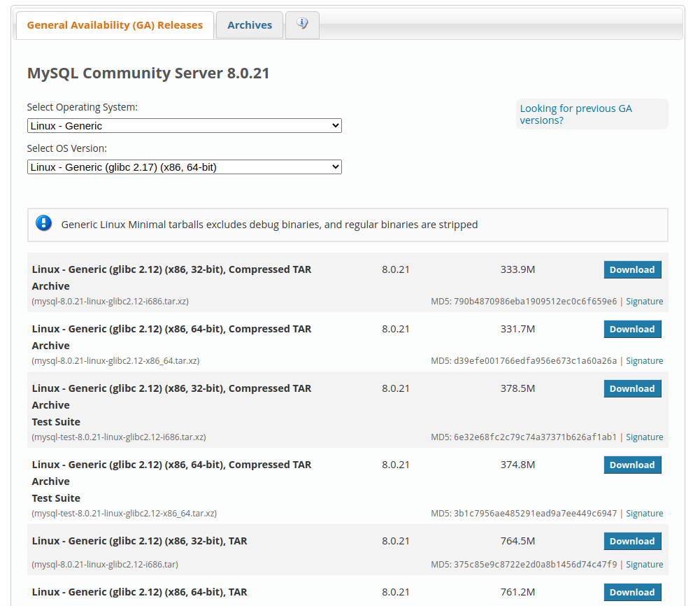Download the 761.2M 64-bit TAR file
The image size is (700, 606).
pos(631,593)
